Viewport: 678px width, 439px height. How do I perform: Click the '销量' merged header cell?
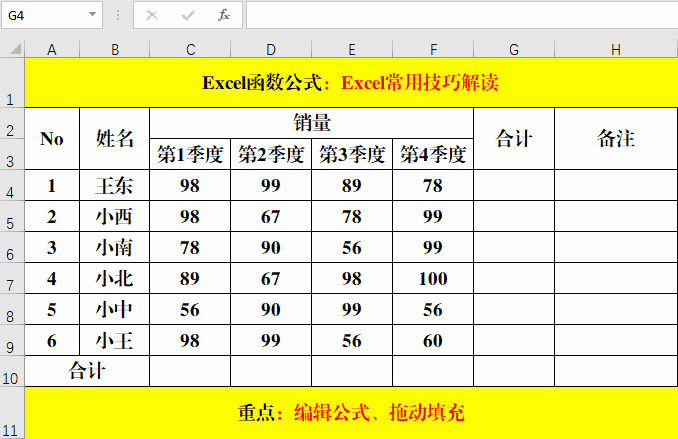[311, 123]
